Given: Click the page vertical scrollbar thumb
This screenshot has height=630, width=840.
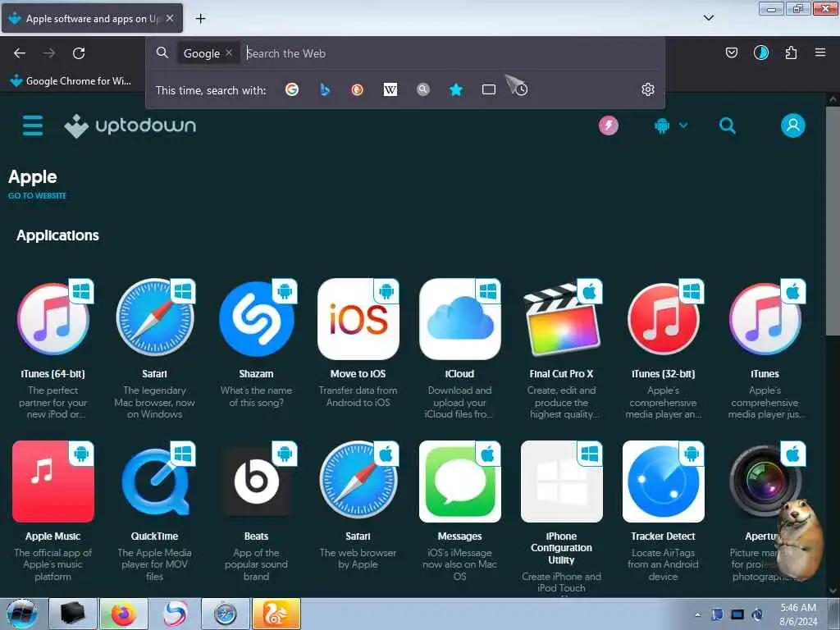Looking at the screenshot, I should click(833, 221).
